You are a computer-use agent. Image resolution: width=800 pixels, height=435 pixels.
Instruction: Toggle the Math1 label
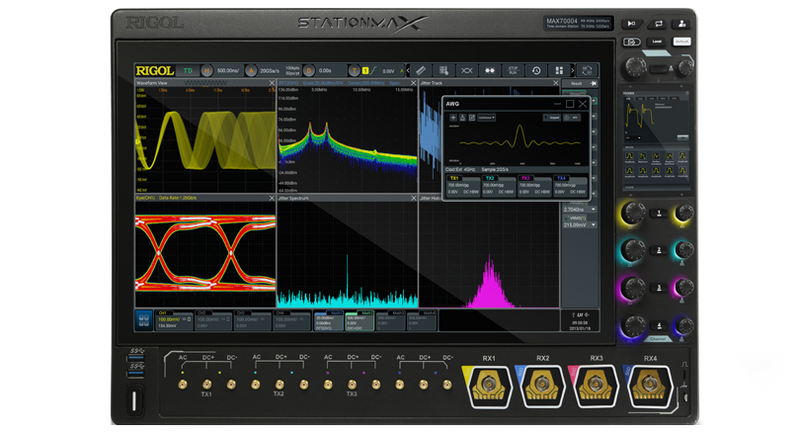coord(336,313)
